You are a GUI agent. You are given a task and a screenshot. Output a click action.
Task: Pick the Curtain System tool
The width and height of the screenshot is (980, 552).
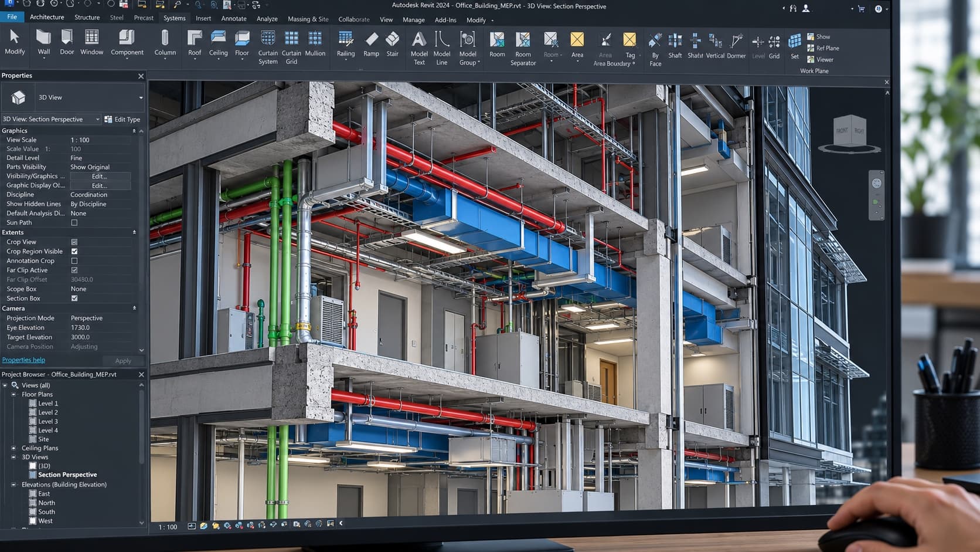click(268, 47)
